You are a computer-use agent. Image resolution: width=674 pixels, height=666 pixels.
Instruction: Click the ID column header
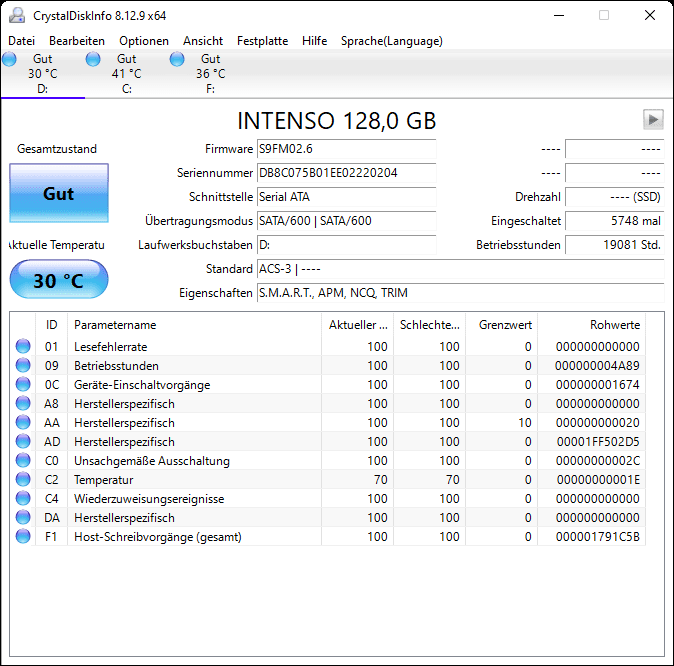[x=52, y=325]
